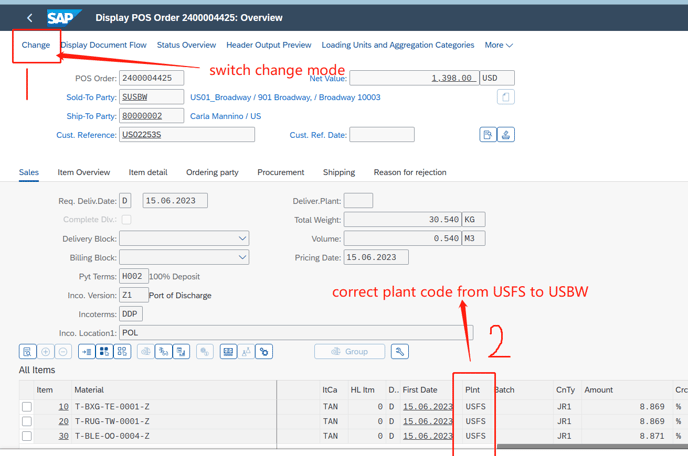This screenshot has height=456, width=688.
Task: Switch to the Item Overview tab
Action: 84,172
